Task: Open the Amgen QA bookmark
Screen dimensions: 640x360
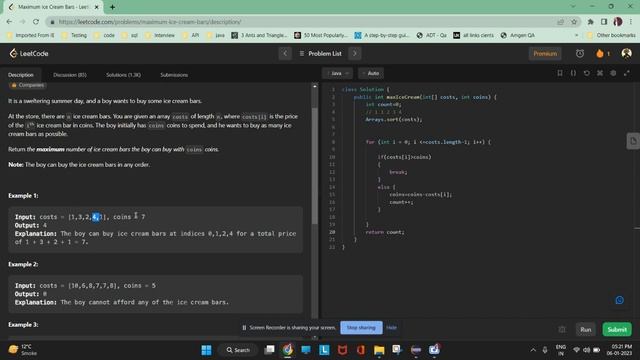Action: (x=518, y=36)
